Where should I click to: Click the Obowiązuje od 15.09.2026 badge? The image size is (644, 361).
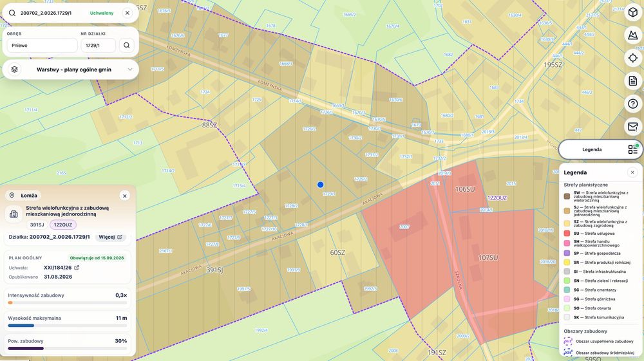pyautogui.click(x=97, y=258)
